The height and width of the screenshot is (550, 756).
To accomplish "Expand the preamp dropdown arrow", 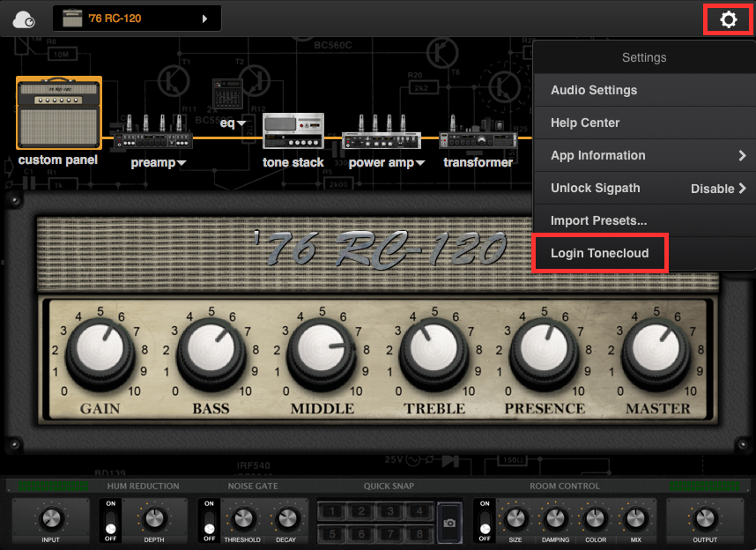I will (182, 163).
